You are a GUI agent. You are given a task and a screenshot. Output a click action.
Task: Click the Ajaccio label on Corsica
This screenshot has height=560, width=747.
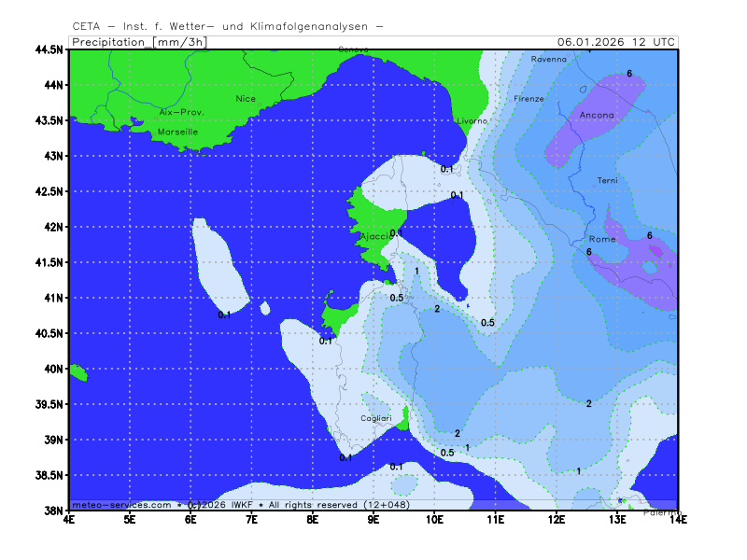tap(375, 236)
